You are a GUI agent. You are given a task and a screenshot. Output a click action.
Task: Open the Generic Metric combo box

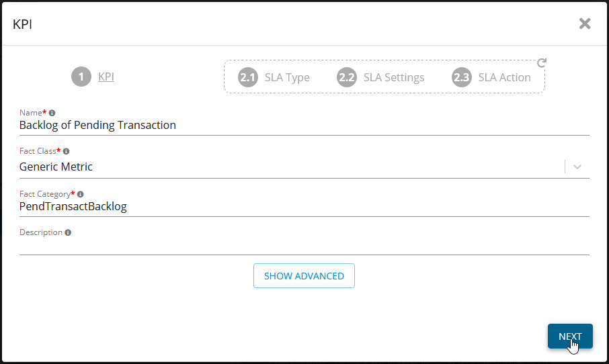coord(289,167)
